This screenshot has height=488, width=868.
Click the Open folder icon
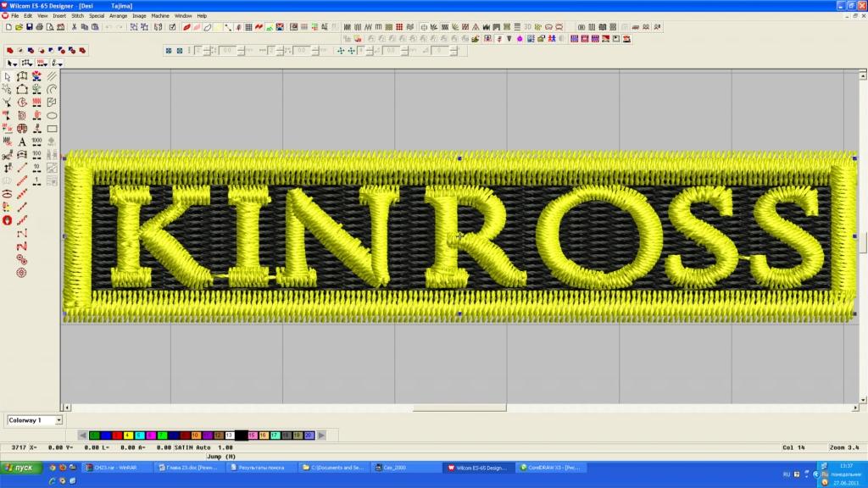click(18, 27)
